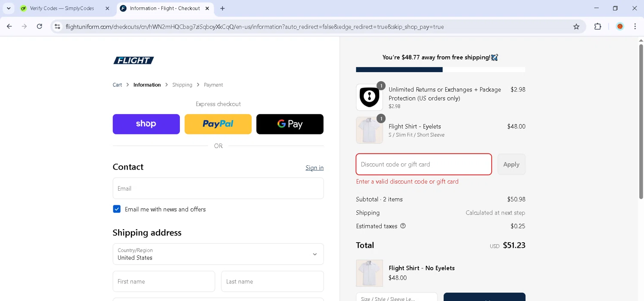The height and width of the screenshot is (301, 644).
Task: Focus the Last name field
Action: [x=272, y=282]
